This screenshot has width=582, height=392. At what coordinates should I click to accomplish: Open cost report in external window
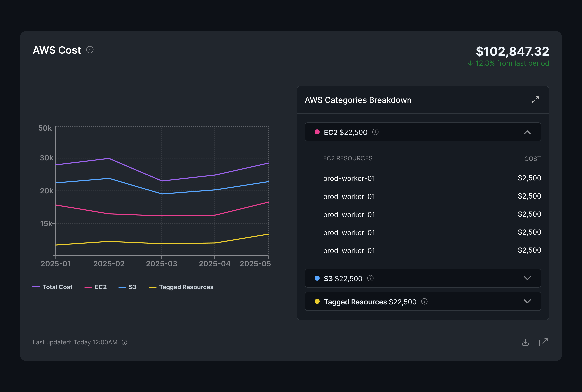click(x=543, y=342)
